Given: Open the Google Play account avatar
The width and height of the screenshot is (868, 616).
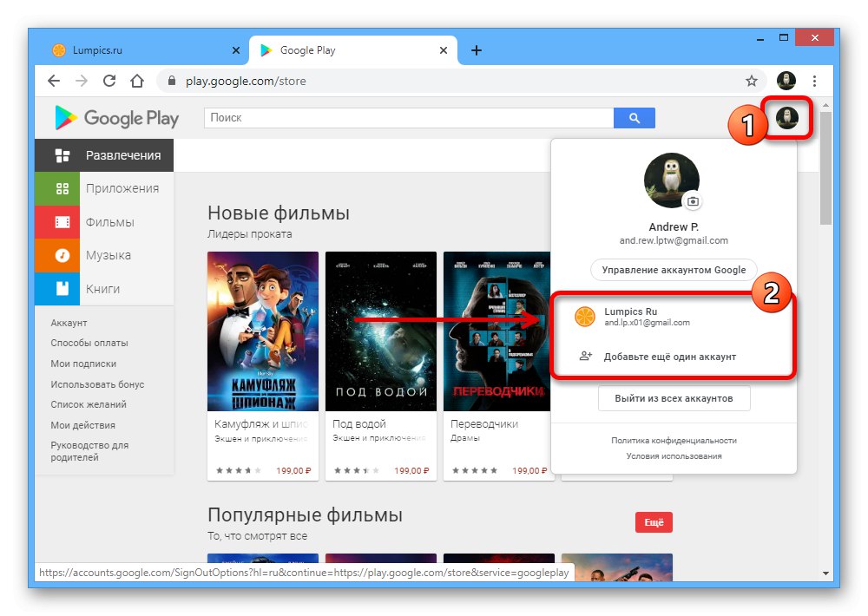Looking at the screenshot, I should tap(786, 117).
